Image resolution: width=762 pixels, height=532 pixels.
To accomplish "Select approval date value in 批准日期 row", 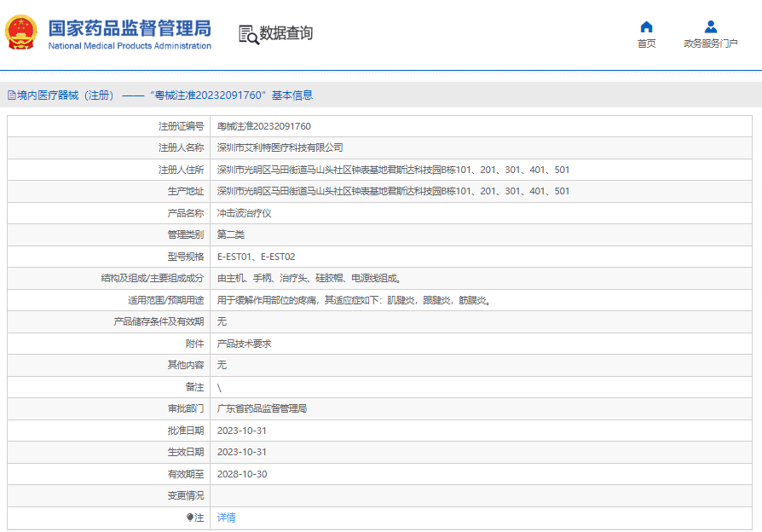I will [241, 431].
